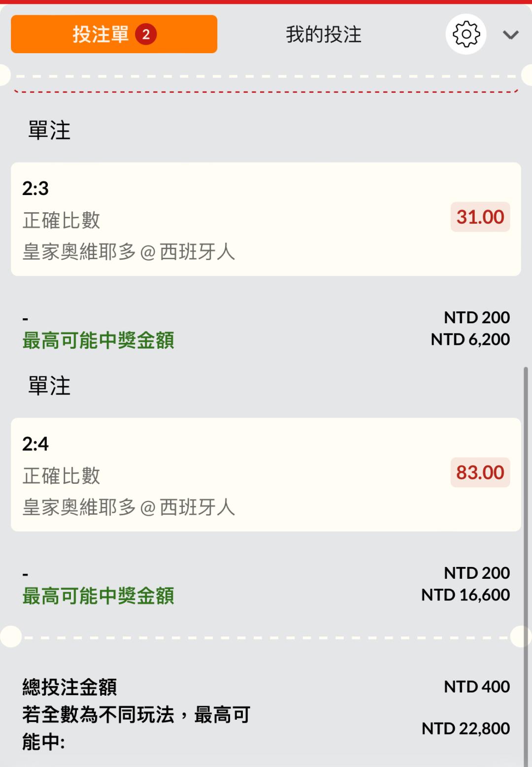
Task: Tap the red badge showing 2
Action: (146, 34)
